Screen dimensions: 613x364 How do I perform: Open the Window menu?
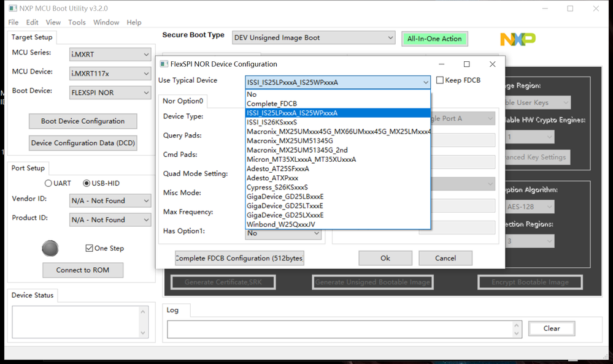[106, 22]
